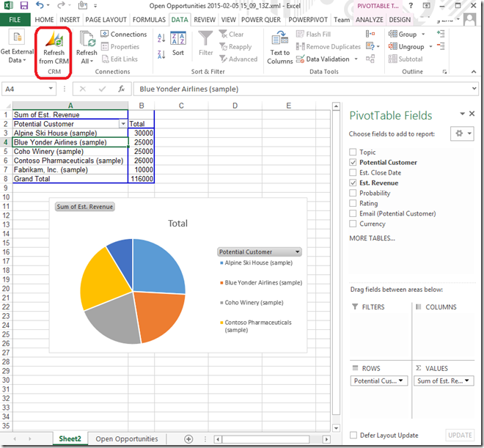This screenshot has height=448, width=484.
Task: Click the Consolidate icon in Data Tools
Action: click(x=370, y=34)
